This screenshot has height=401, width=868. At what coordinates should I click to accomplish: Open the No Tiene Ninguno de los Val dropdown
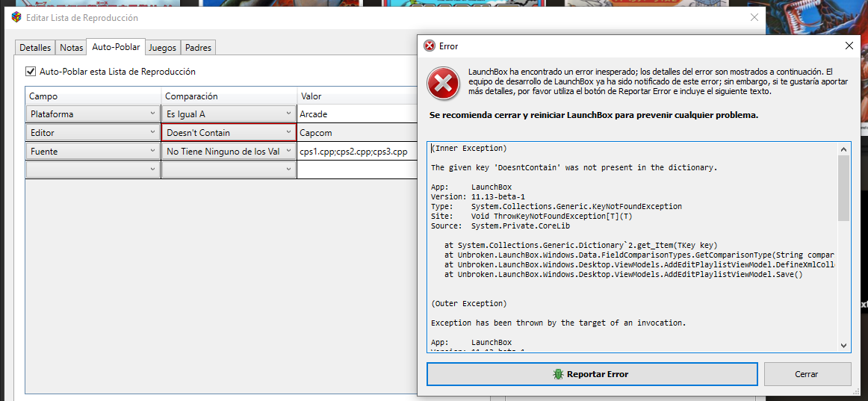click(x=229, y=151)
